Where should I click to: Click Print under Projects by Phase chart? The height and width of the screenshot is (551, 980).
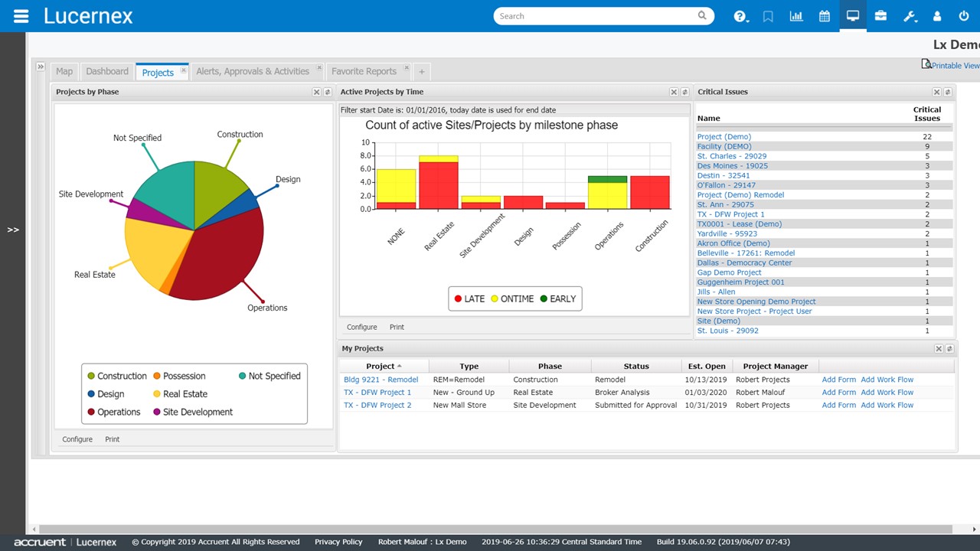113,439
